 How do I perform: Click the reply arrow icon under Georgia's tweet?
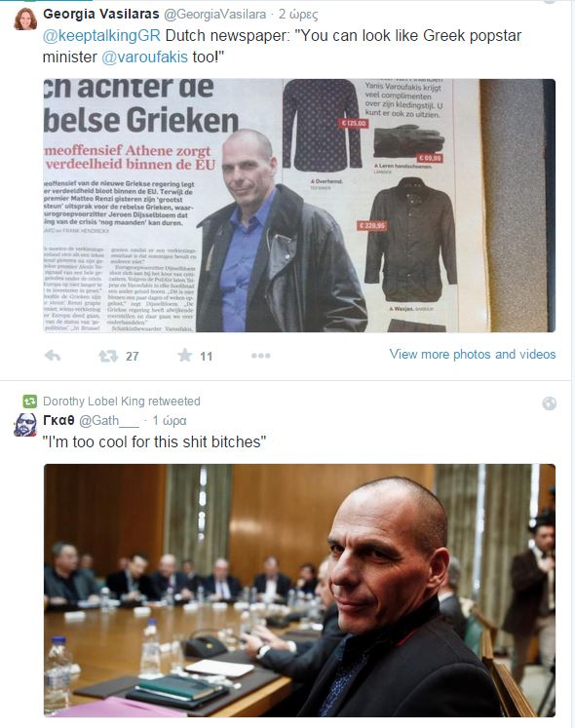click(x=53, y=356)
